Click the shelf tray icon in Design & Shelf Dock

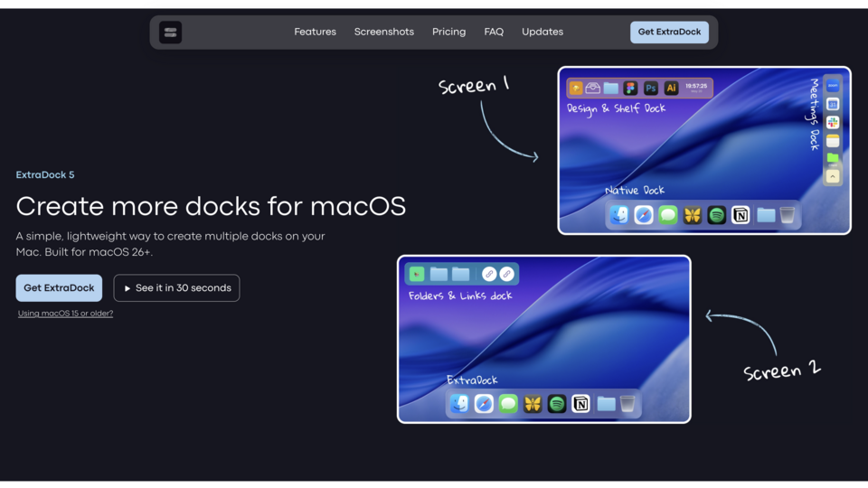tap(593, 88)
